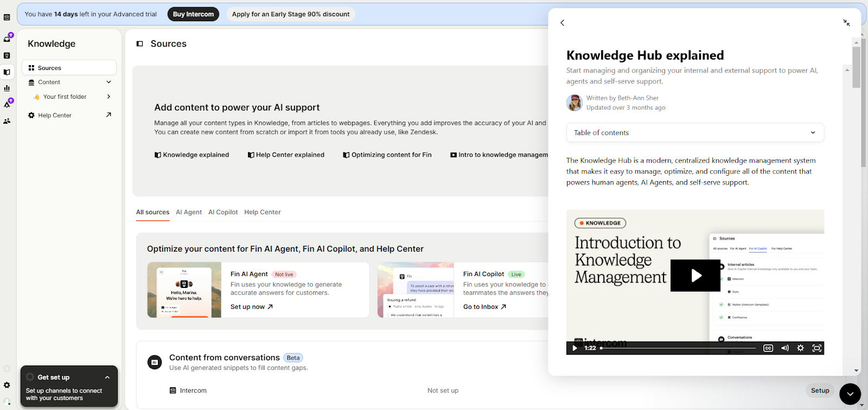868x410 pixels.
Task: Open Knowledge explained article link
Action: point(192,155)
